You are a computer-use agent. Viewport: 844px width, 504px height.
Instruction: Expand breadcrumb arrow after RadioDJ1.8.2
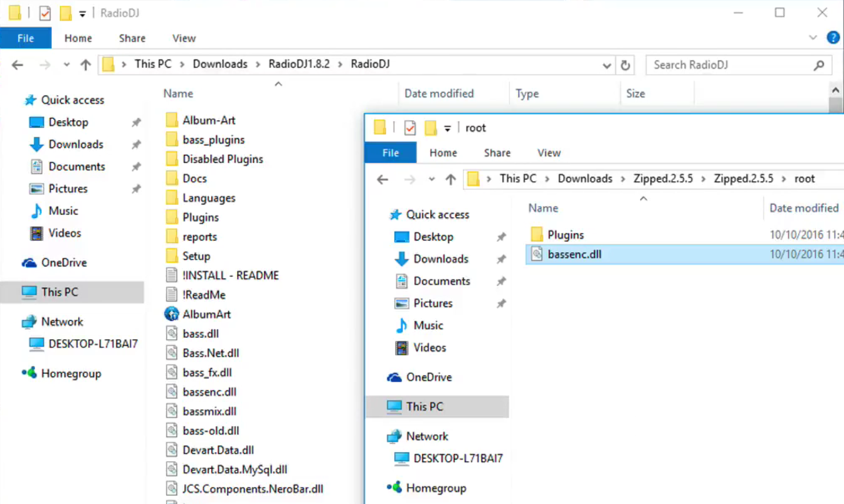point(339,64)
